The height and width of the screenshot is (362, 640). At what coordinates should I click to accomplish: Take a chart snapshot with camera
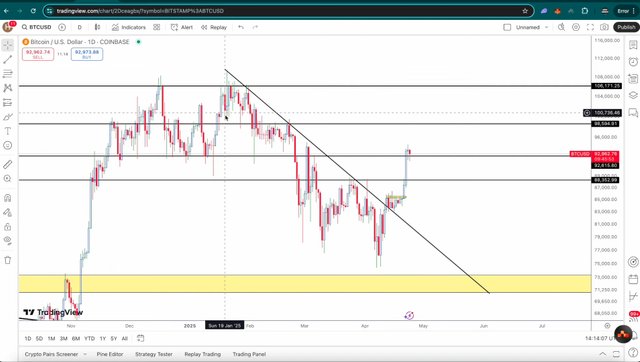pos(604,27)
